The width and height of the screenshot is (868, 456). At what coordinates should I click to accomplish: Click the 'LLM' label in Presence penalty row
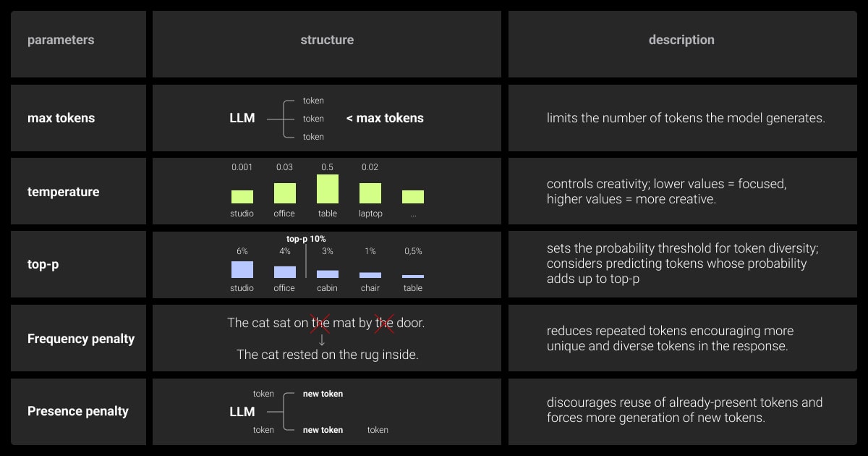[242, 412]
